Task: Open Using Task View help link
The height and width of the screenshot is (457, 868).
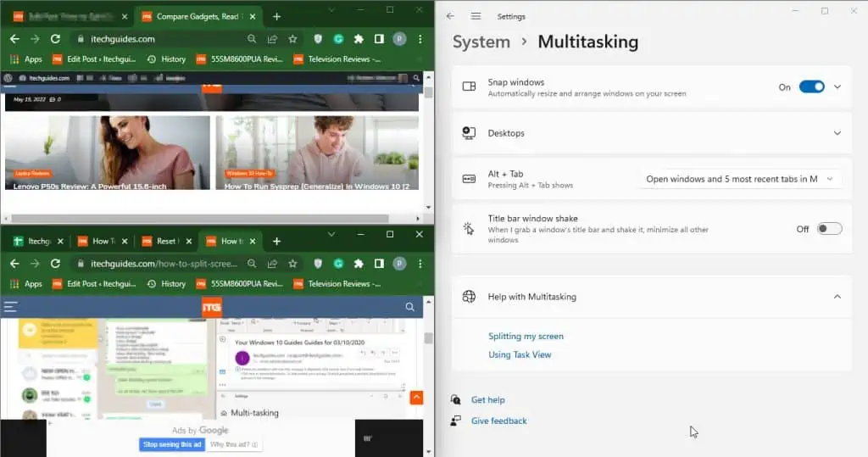Action: click(520, 354)
